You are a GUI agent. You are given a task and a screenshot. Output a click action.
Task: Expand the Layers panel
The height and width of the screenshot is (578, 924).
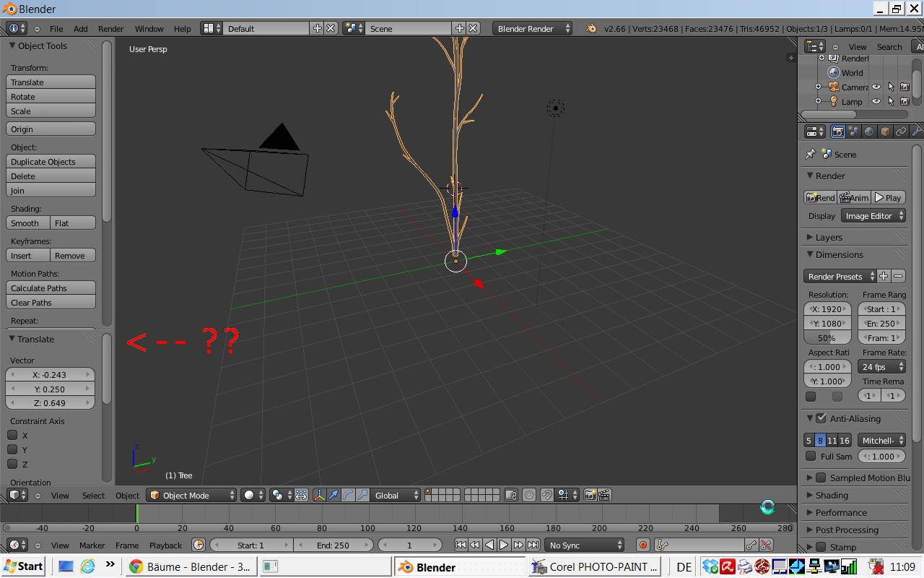828,237
